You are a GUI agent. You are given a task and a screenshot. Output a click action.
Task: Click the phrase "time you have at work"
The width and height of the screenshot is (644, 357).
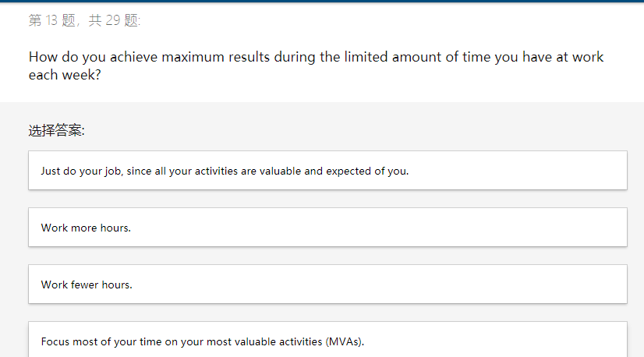click(x=533, y=57)
